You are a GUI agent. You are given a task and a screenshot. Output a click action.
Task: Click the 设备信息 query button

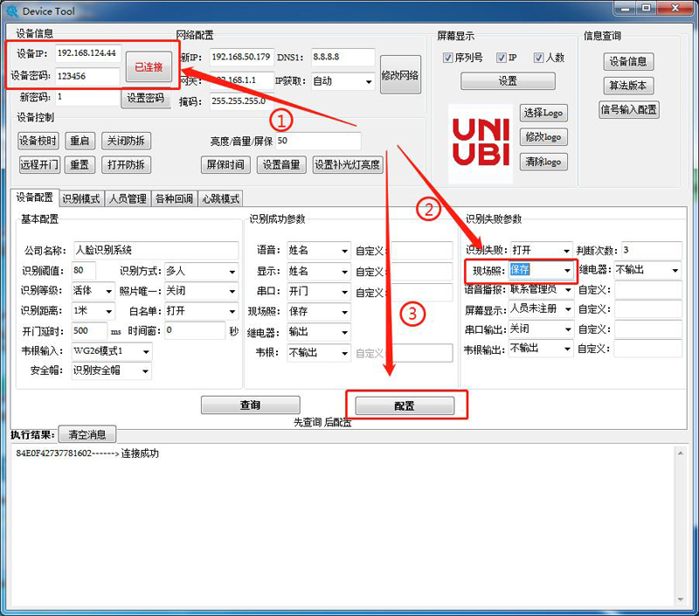pos(628,61)
